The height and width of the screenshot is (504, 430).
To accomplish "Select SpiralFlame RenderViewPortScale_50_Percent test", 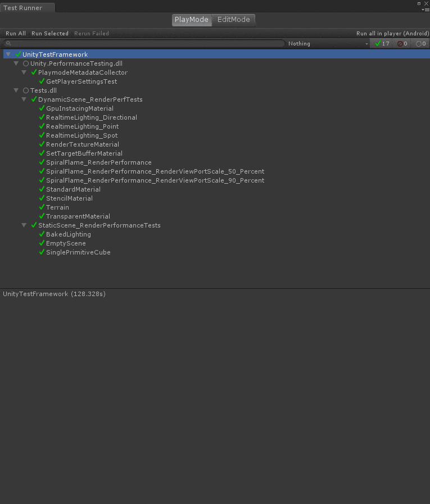I will coord(155,171).
